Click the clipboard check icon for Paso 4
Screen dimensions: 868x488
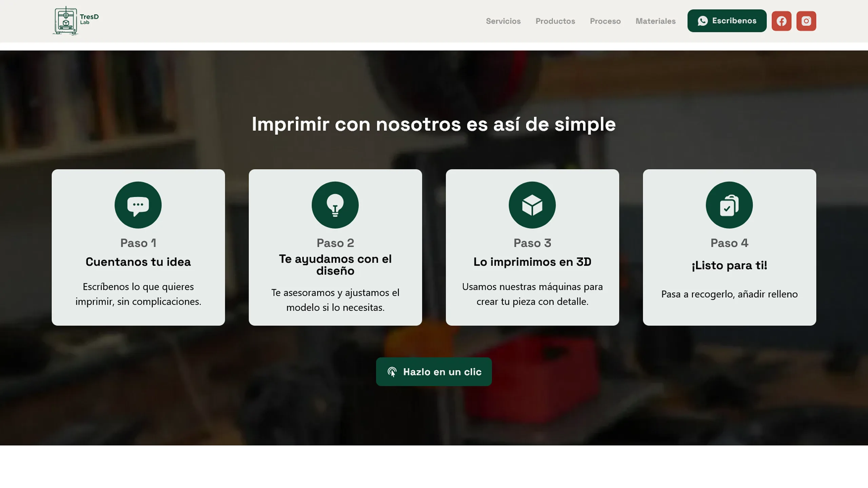[729, 205]
